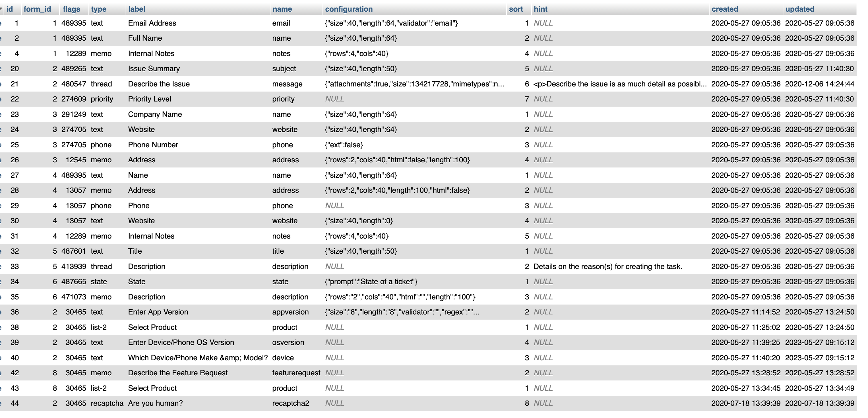Sort by the name column header
The width and height of the screenshot is (868, 418).
[282, 9]
